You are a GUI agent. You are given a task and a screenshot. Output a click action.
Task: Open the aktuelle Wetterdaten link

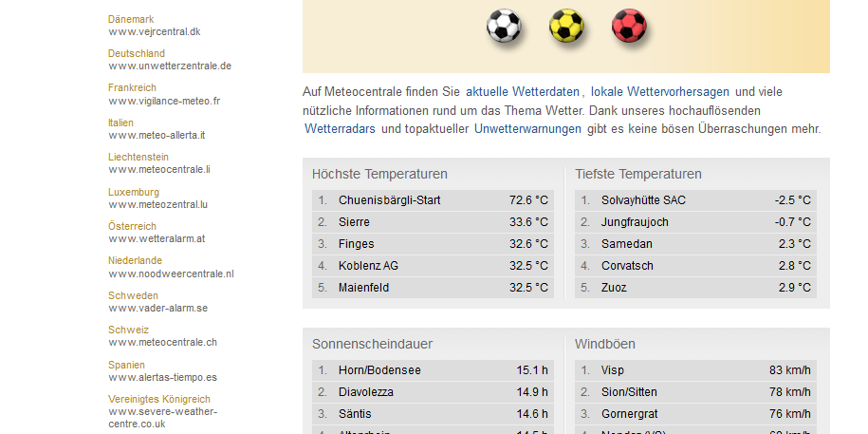[522, 92]
